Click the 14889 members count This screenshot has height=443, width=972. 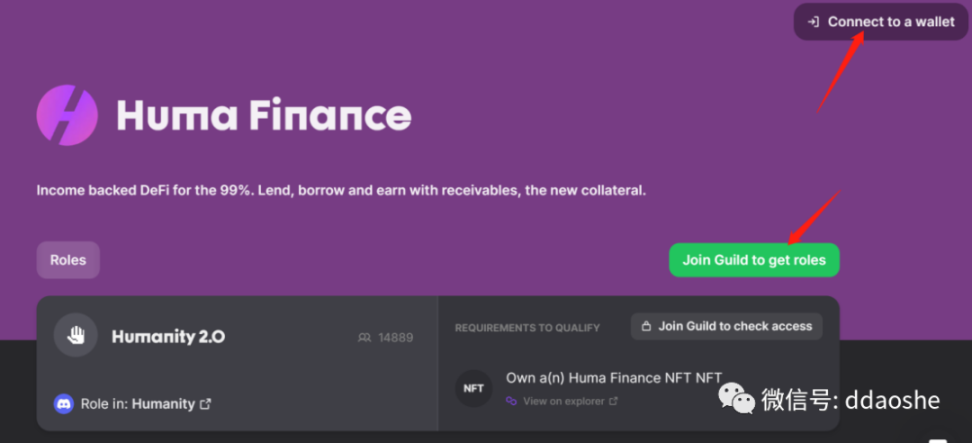(395, 338)
